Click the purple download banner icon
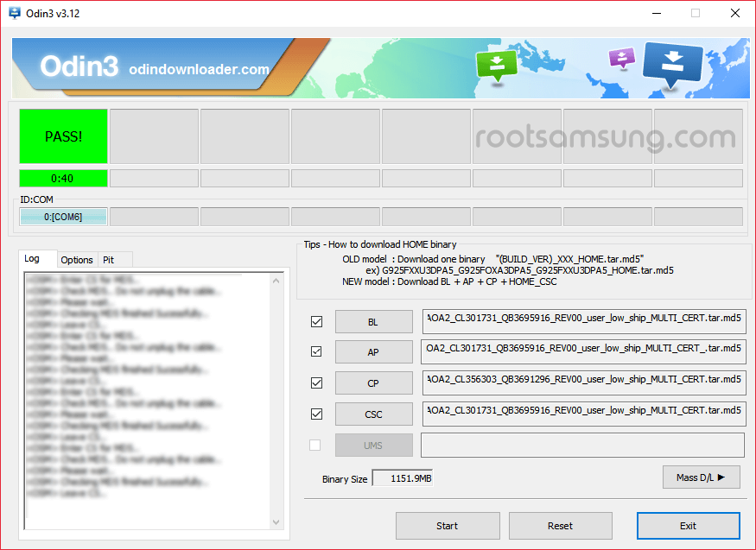756x550 pixels. [622, 58]
